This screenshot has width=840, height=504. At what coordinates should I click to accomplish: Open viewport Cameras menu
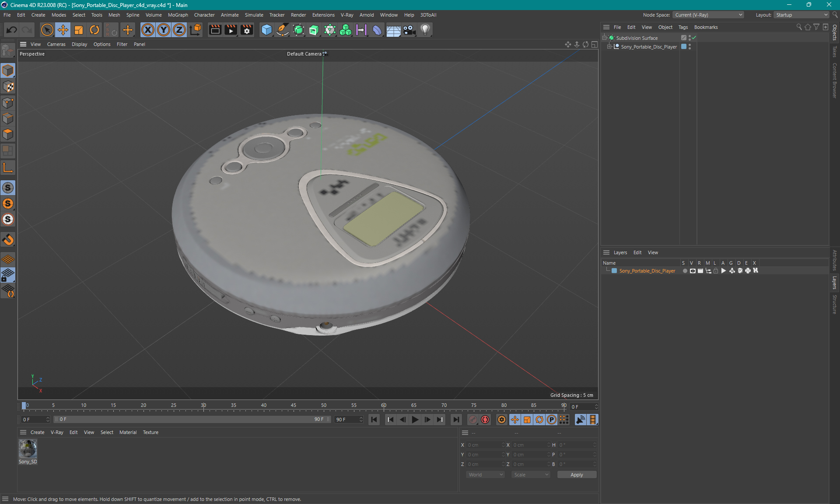(x=56, y=44)
